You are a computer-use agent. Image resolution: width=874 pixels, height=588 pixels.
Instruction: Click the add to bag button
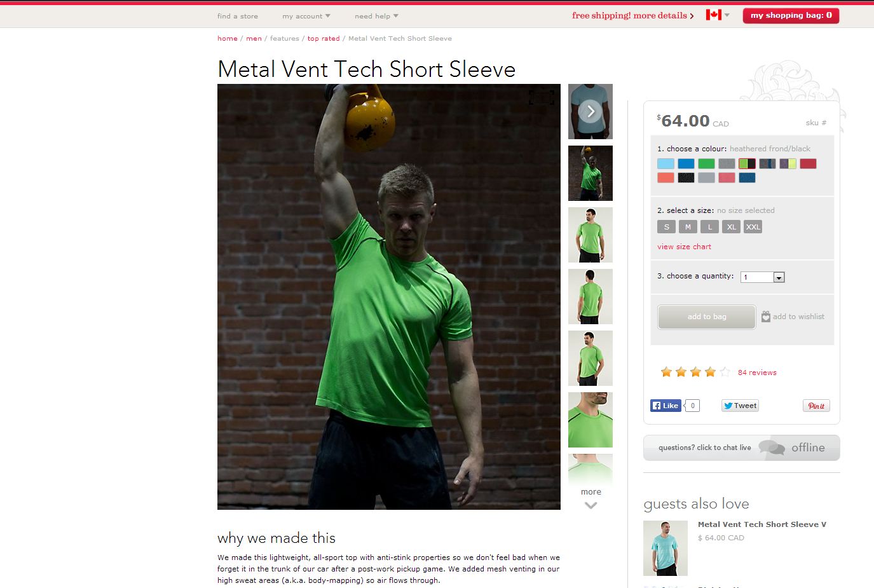[x=707, y=317]
